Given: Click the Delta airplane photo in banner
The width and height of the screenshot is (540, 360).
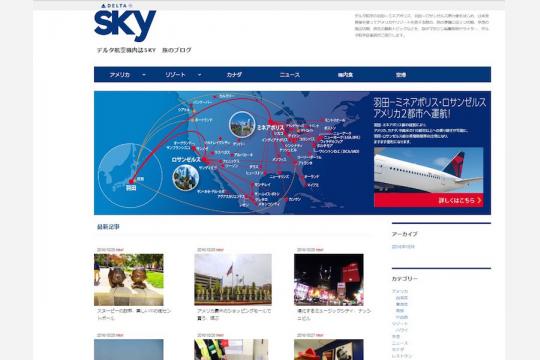Looking at the screenshot, I should (428, 171).
